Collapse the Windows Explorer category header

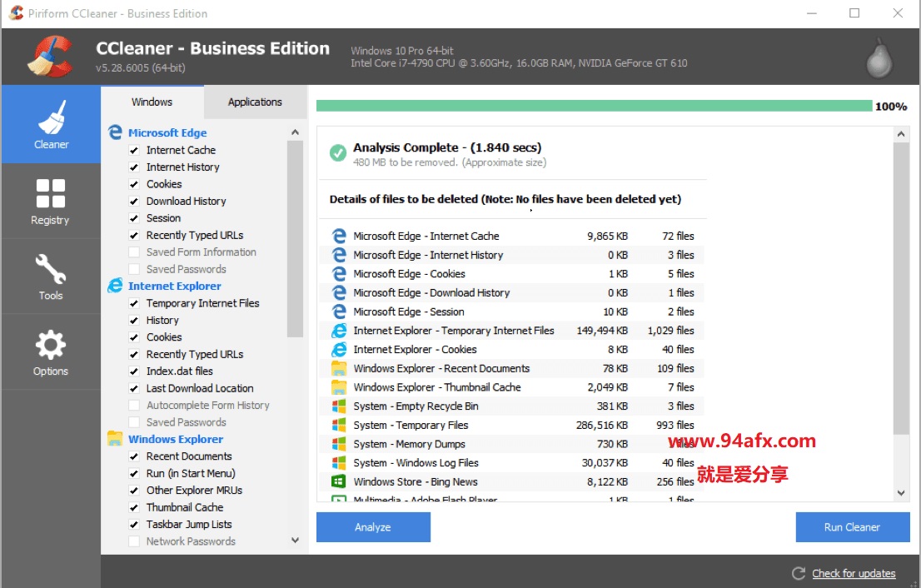(x=176, y=440)
